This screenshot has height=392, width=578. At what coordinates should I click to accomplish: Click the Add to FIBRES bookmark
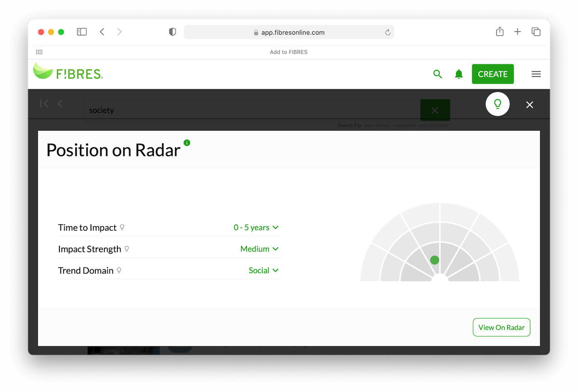pyautogui.click(x=289, y=52)
